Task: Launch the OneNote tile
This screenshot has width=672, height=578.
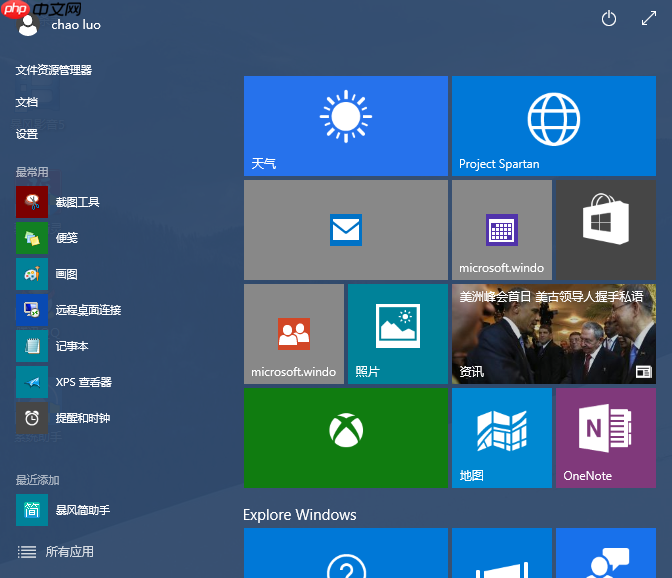Action: pyautogui.click(x=606, y=438)
